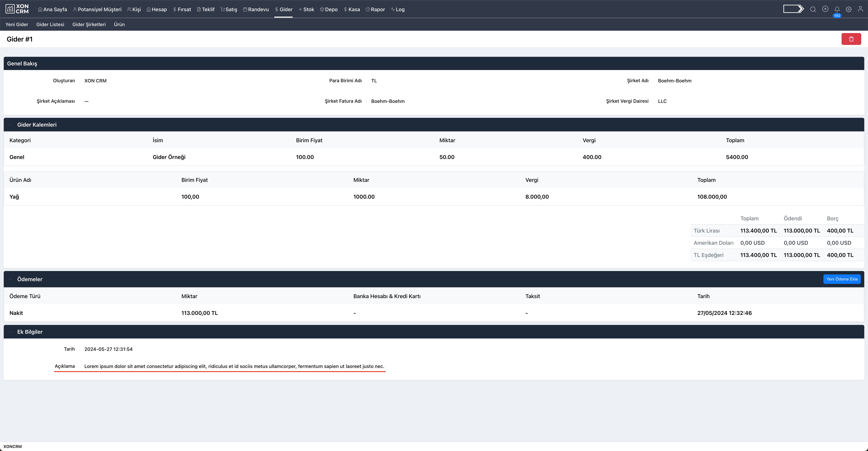Open Potansiyel Müşteri menu
The width and height of the screenshot is (868, 451).
coord(97,9)
